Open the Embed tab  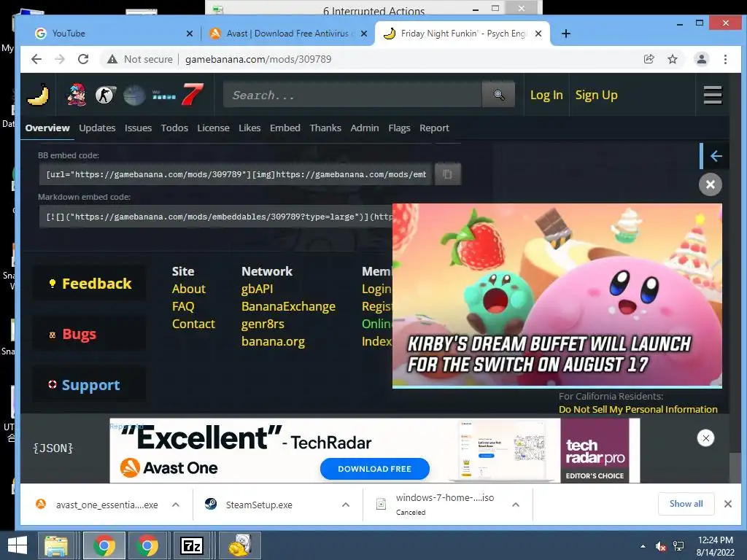[285, 128]
